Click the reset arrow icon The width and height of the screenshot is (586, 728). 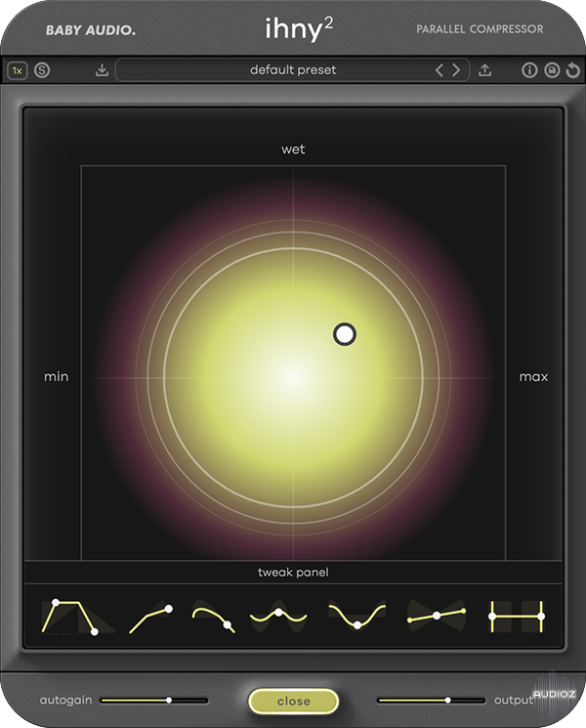(x=573, y=70)
